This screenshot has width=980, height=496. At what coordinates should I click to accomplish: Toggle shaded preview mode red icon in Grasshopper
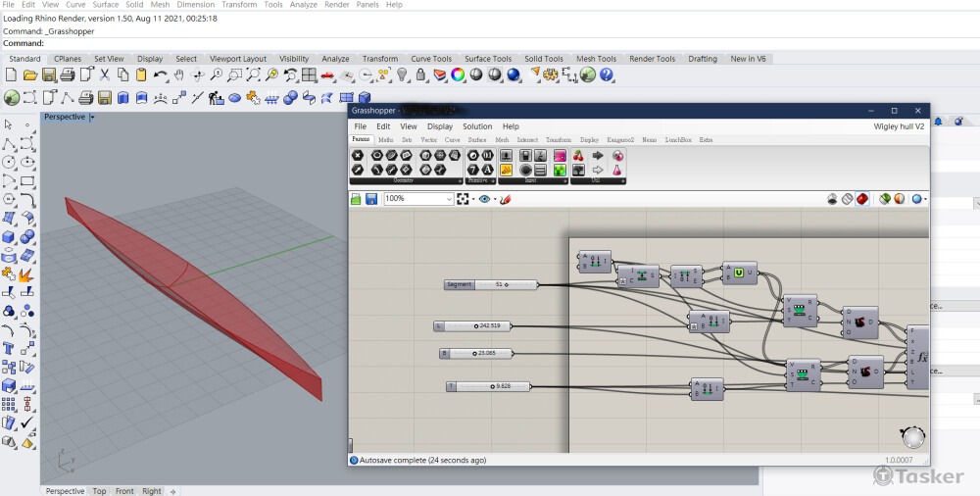[x=862, y=199]
